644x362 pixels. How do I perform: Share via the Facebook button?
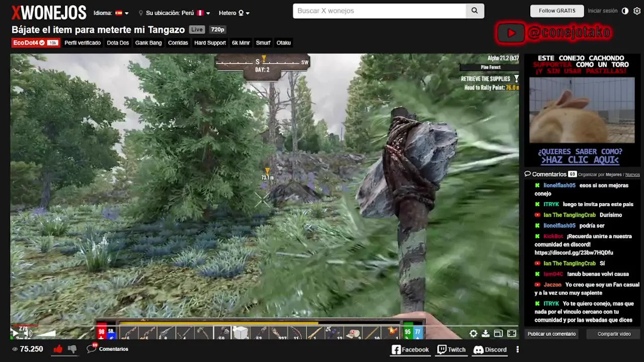click(410, 349)
